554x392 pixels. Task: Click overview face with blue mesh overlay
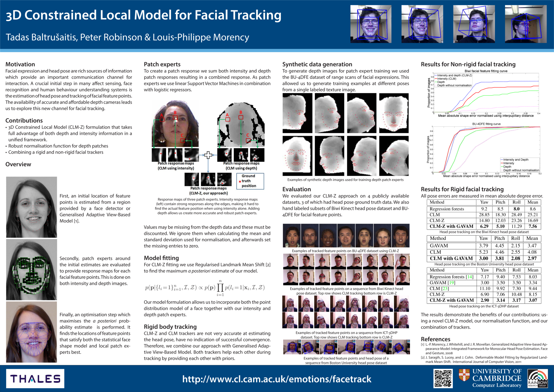(x=32, y=332)
